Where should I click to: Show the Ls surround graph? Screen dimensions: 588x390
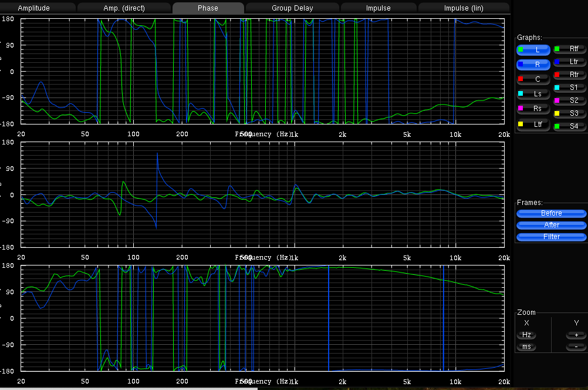pyautogui.click(x=533, y=94)
